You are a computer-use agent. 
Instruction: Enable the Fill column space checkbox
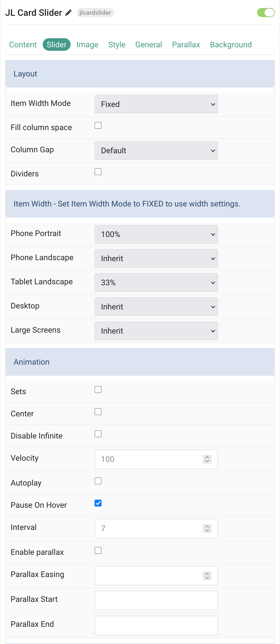(x=98, y=125)
